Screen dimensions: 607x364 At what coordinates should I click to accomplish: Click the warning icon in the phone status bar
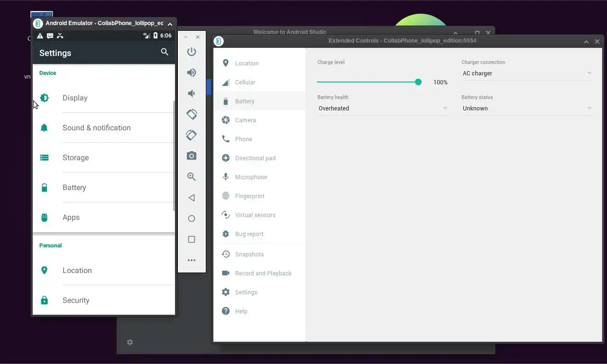pyautogui.click(x=40, y=36)
